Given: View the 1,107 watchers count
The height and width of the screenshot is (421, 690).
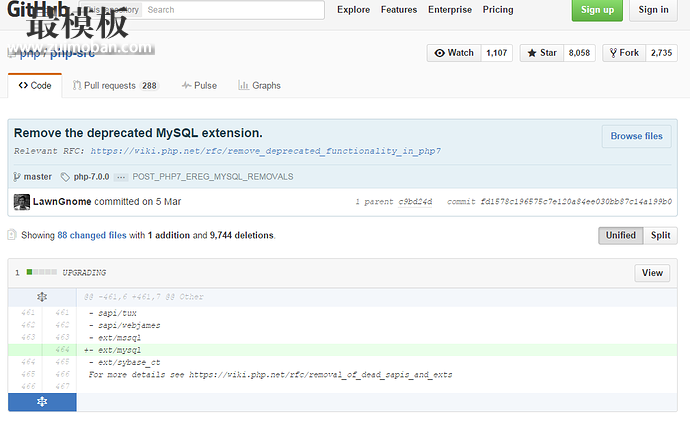Looking at the screenshot, I should point(497,53).
